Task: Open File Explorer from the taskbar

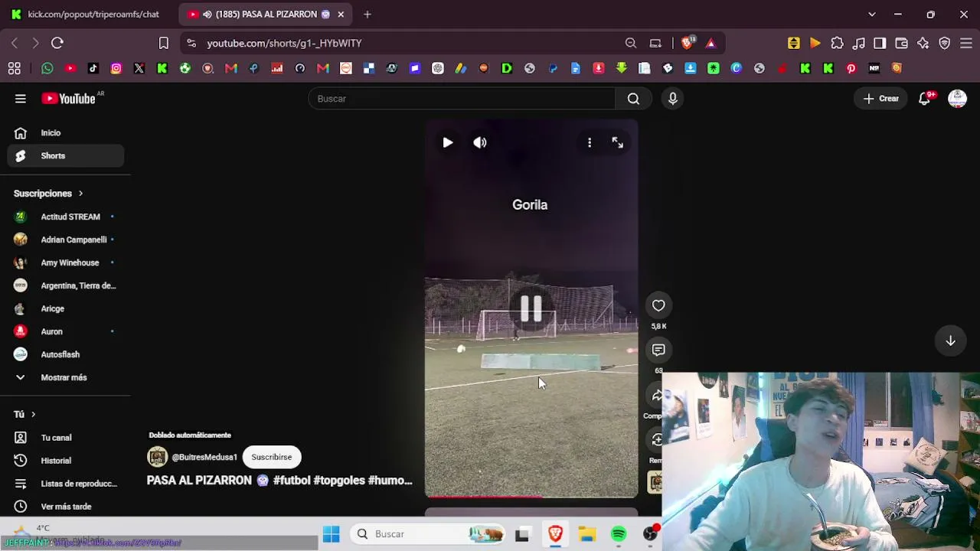Action: point(586,534)
